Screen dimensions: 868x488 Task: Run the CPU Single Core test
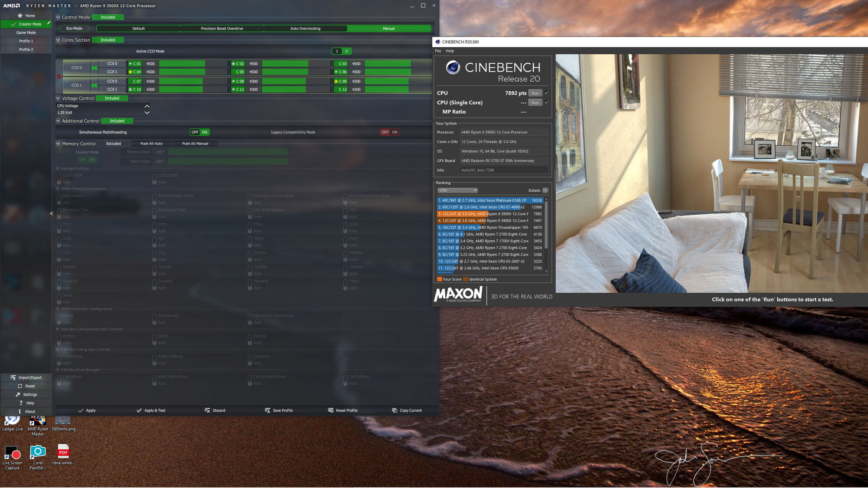535,103
